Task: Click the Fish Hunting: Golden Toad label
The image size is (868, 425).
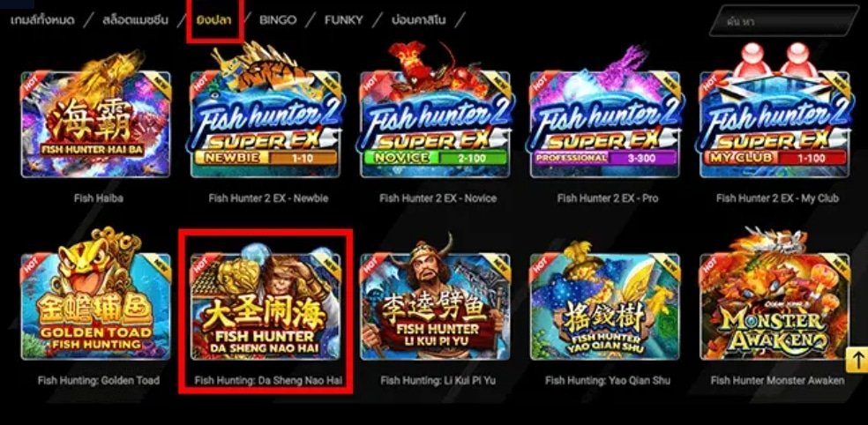Action: [99, 380]
